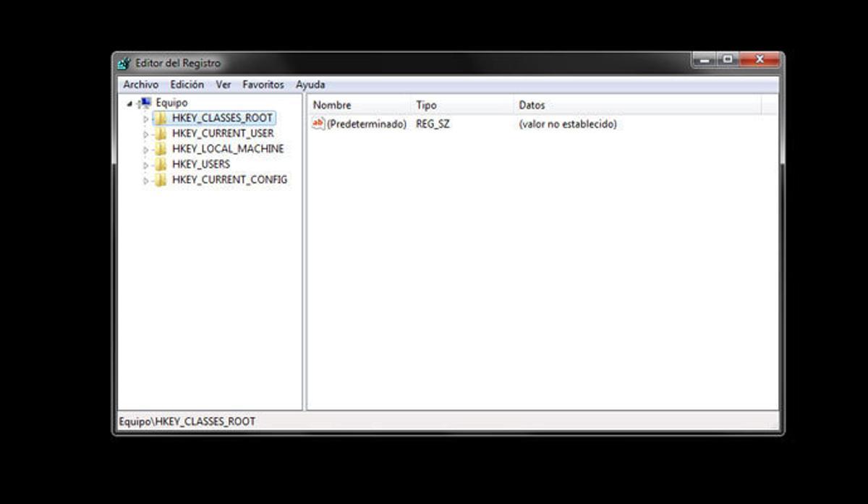This screenshot has width=868, height=504.
Task: Click the HKEY_CURRENT_CONFIG folder icon
Action: (x=161, y=179)
